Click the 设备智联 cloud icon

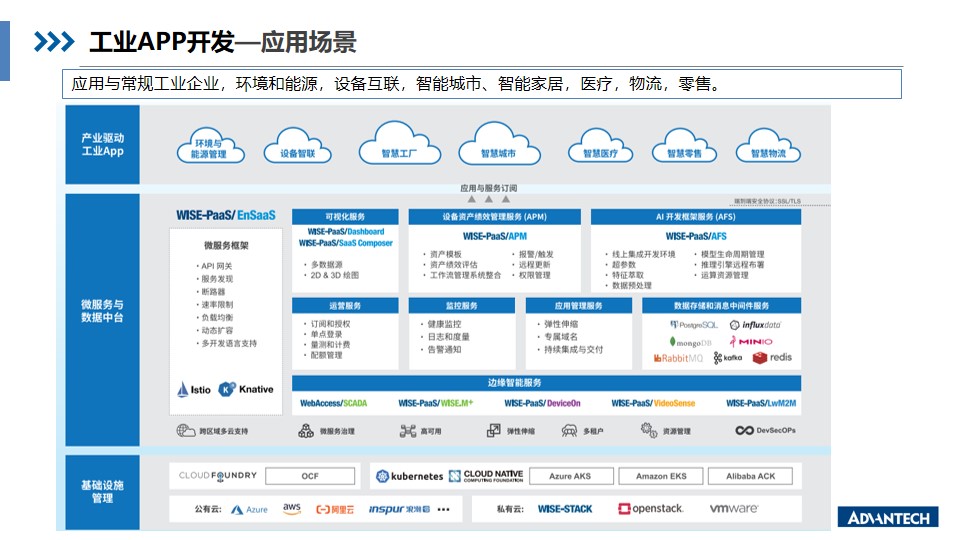(x=298, y=146)
